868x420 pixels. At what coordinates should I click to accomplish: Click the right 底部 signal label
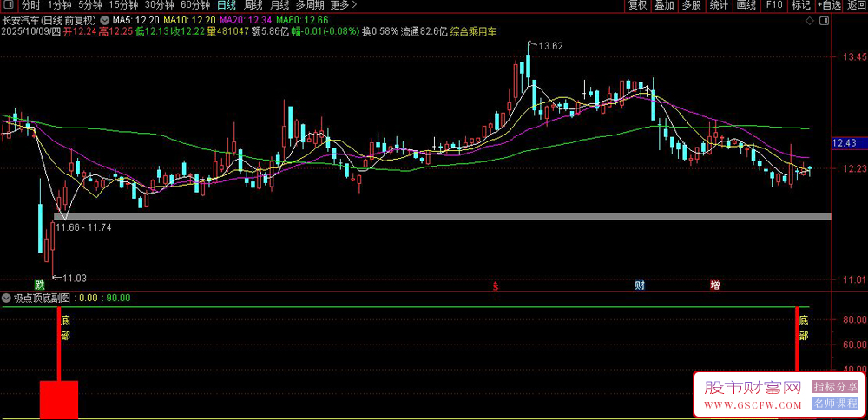point(803,328)
